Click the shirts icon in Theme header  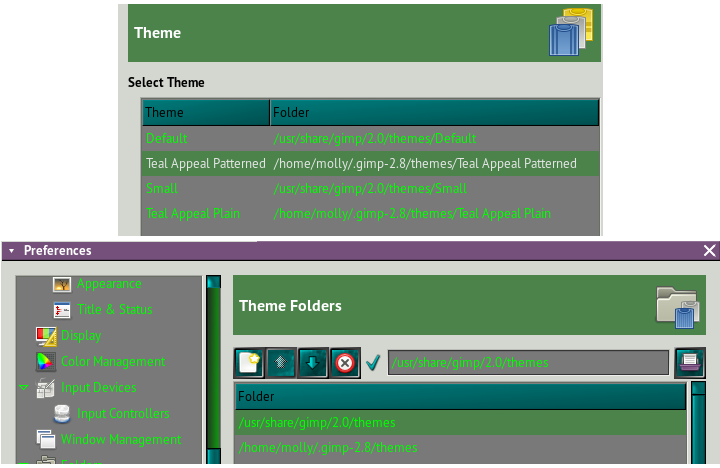571,32
